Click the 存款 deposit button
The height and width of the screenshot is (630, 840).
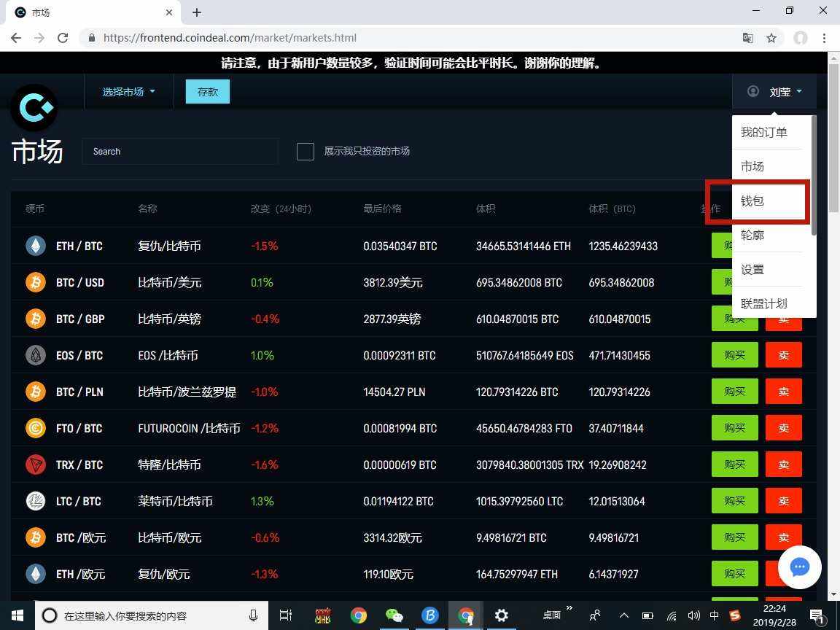(208, 92)
